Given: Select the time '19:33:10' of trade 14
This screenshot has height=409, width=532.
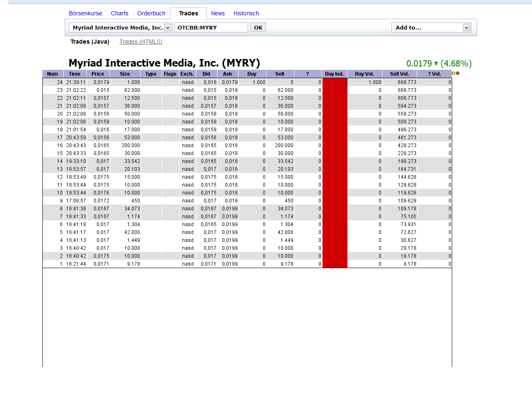Looking at the screenshot, I should click(x=76, y=161).
